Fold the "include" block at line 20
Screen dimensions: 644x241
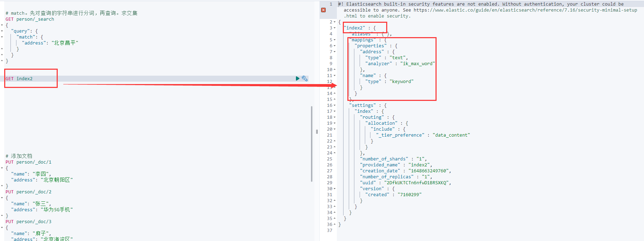[x=335, y=129]
